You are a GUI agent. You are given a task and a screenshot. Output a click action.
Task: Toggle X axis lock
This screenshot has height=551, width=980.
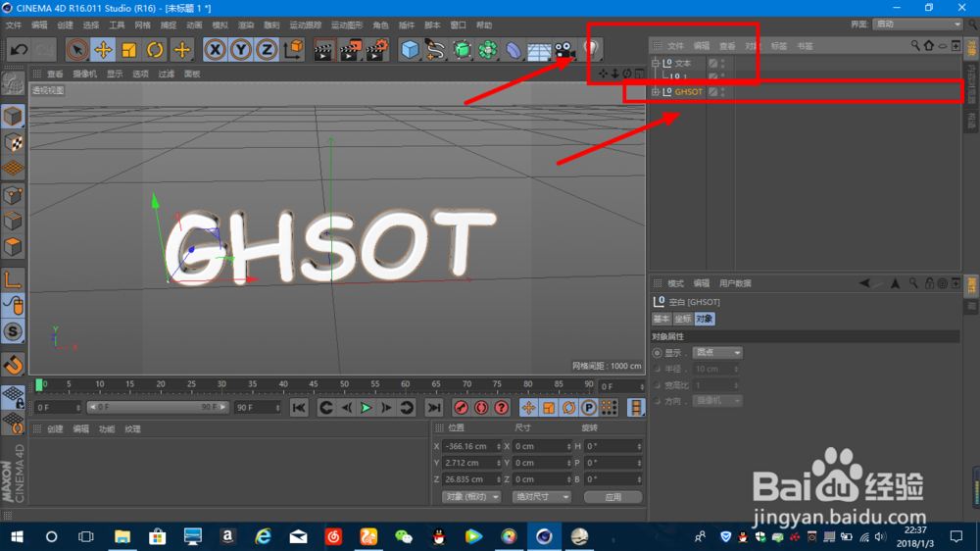click(215, 49)
